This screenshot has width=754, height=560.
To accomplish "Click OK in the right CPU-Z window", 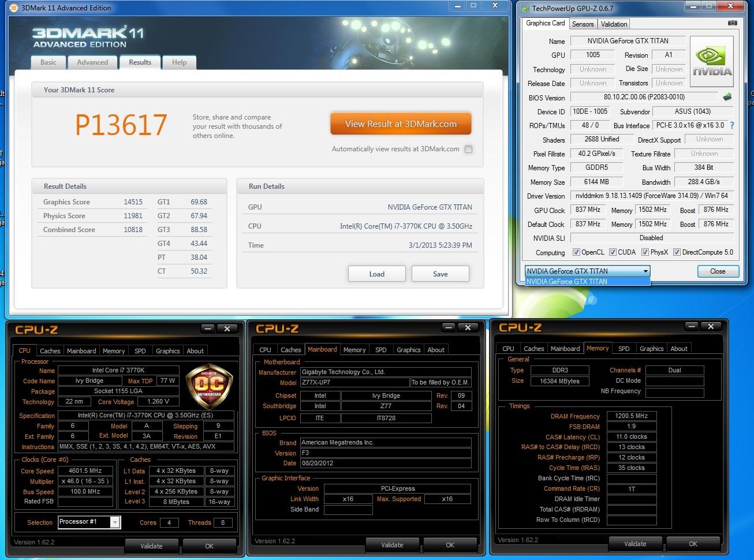I will coord(693,544).
